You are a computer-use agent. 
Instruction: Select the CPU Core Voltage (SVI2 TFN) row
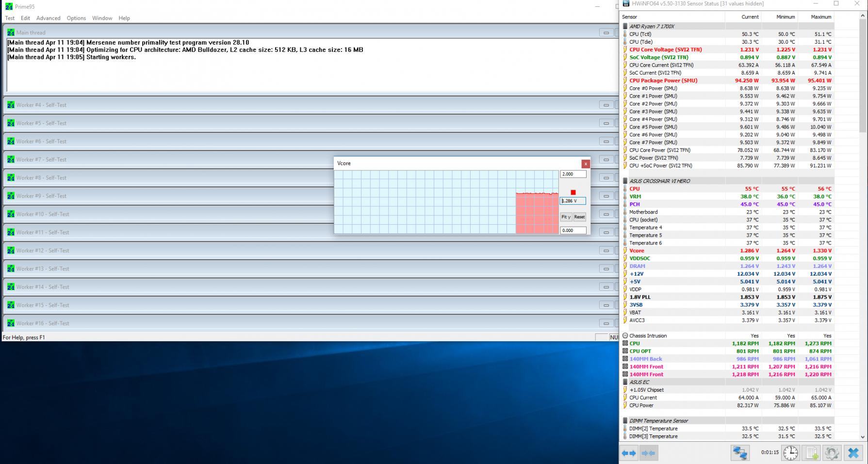(x=727, y=50)
